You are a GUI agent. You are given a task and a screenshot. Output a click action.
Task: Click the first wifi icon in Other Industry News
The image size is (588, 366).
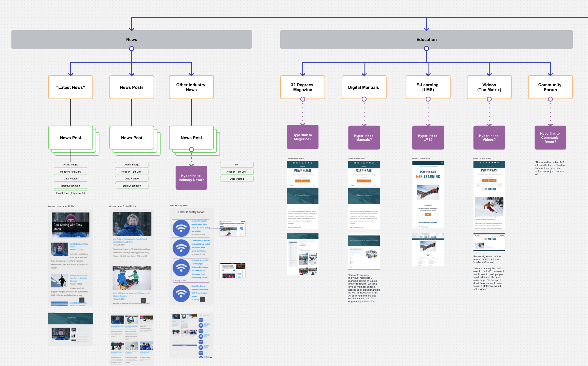click(x=181, y=228)
